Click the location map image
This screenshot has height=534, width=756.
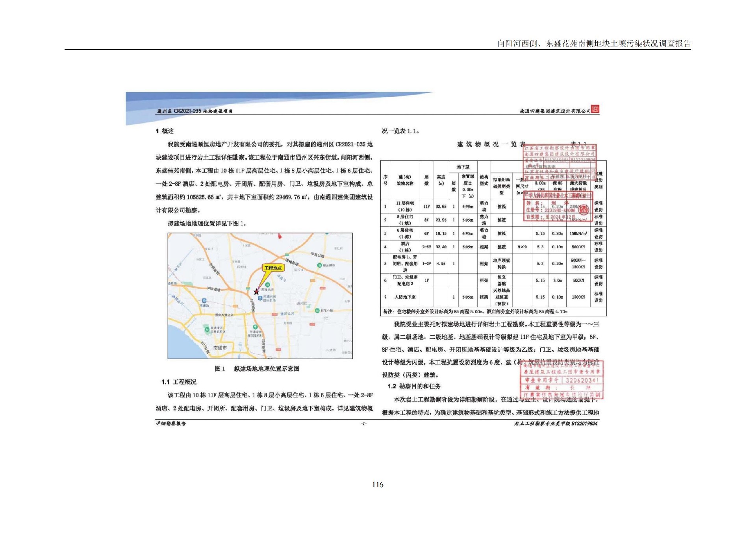(x=260, y=296)
